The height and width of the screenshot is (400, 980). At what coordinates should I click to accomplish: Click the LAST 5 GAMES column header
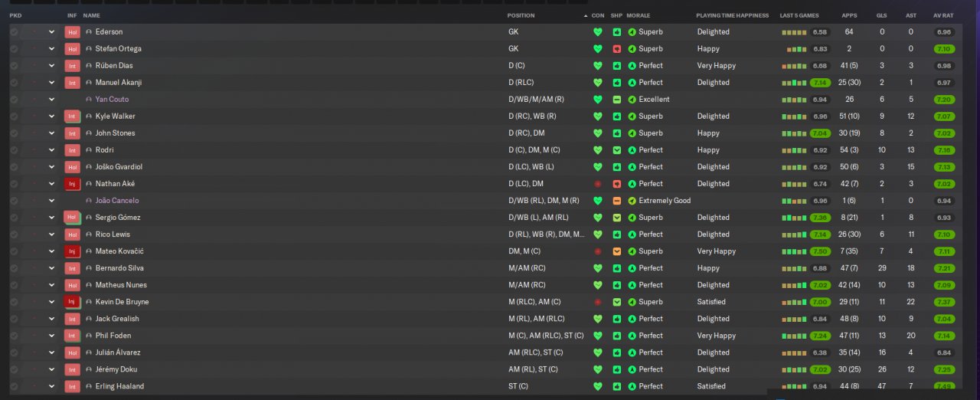click(800, 15)
